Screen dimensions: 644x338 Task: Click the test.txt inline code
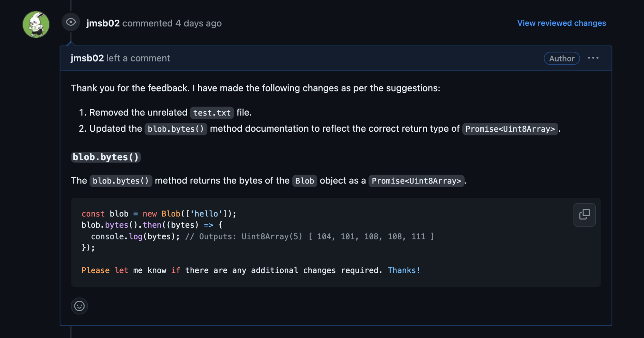pyautogui.click(x=212, y=113)
